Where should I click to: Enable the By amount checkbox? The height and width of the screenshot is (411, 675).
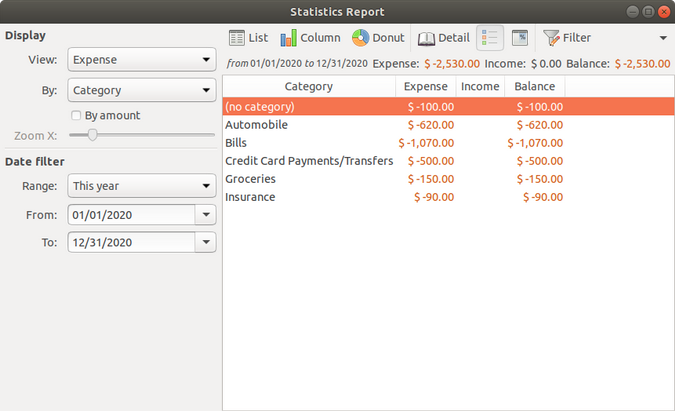(x=76, y=115)
